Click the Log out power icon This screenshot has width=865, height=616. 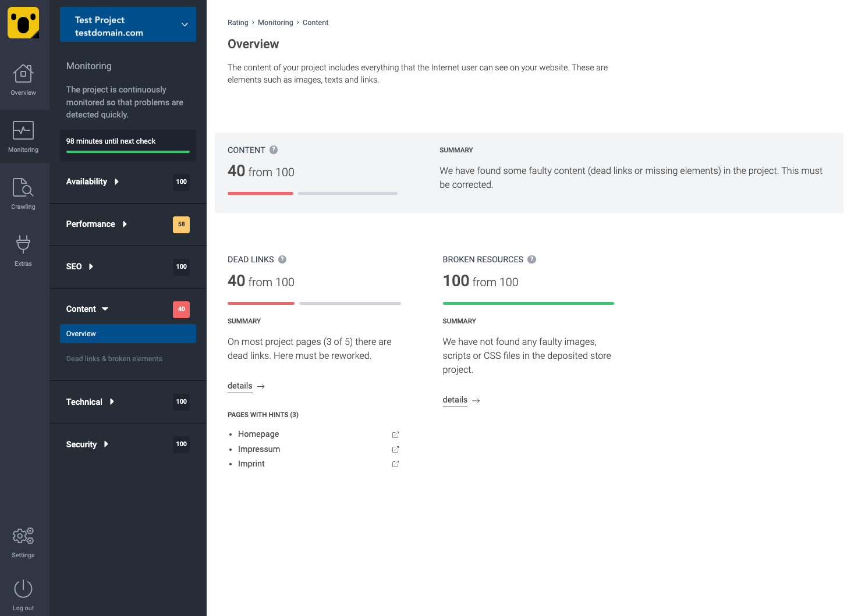pos(23,589)
